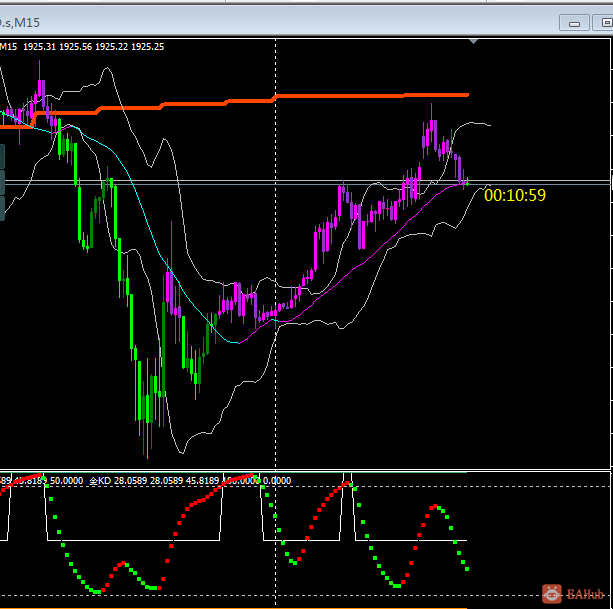
Task: Click the 50.0000 value in indicator header
Action: (x=66, y=480)
